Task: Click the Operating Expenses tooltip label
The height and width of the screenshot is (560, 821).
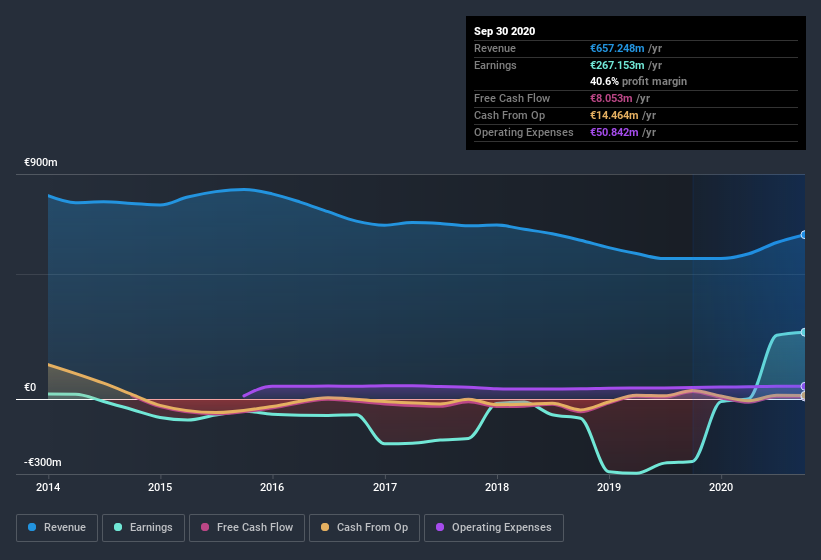Action: click(x=524, y=132)
